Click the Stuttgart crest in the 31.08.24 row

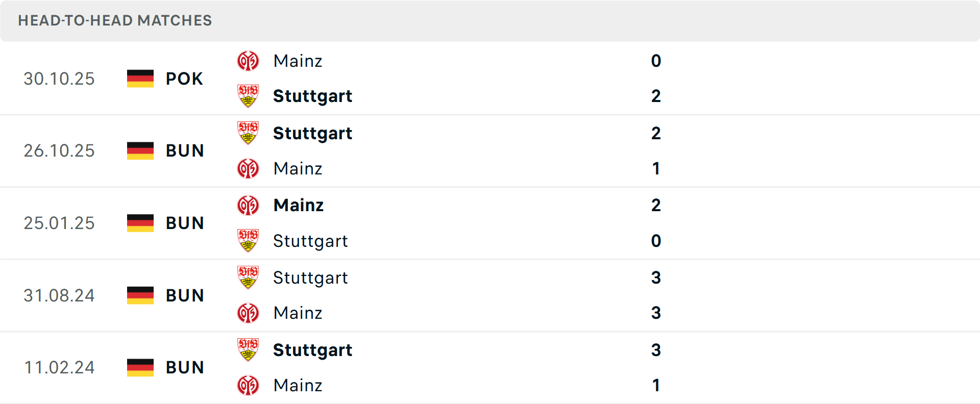click(248, 277)
